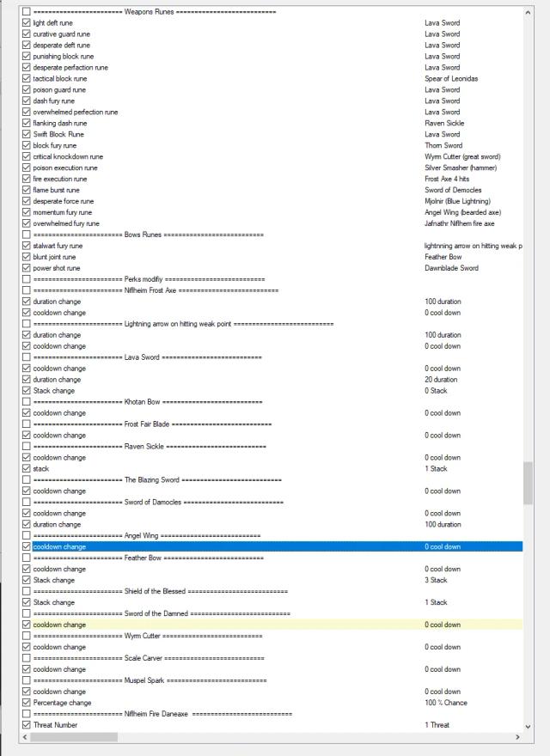This screenshot has width=550, height=756.
Task: Click scroll up arrow of vertical scrollbar
Action: [528, 13]
